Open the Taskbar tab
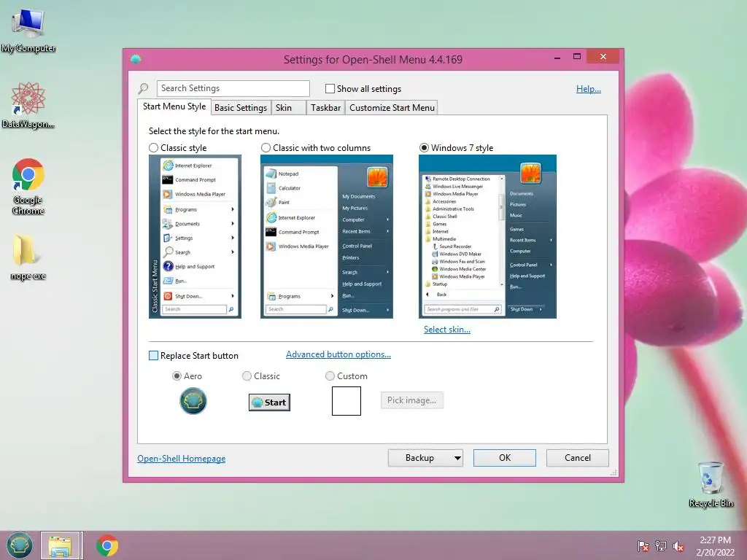Viewport: 747px width, 560px height. [325, 108]
